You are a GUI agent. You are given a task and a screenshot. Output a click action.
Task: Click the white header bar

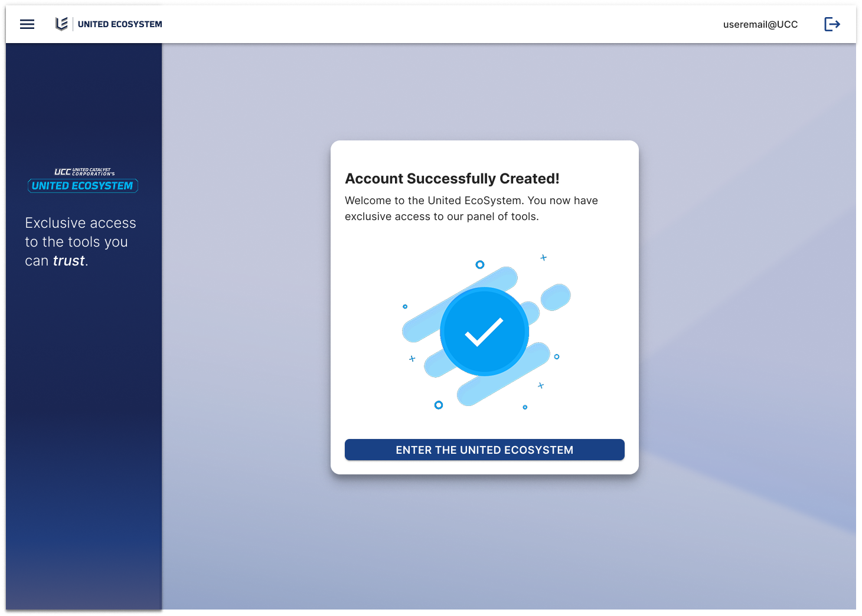(x=431, y=24)
